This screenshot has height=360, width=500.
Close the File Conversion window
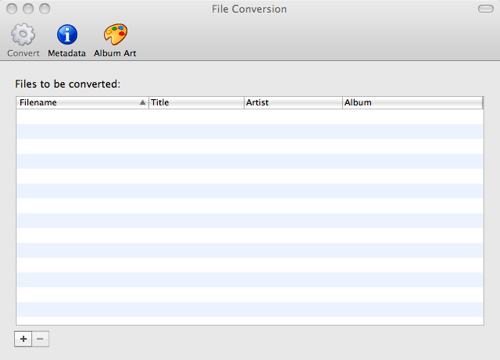click(12, 9)
